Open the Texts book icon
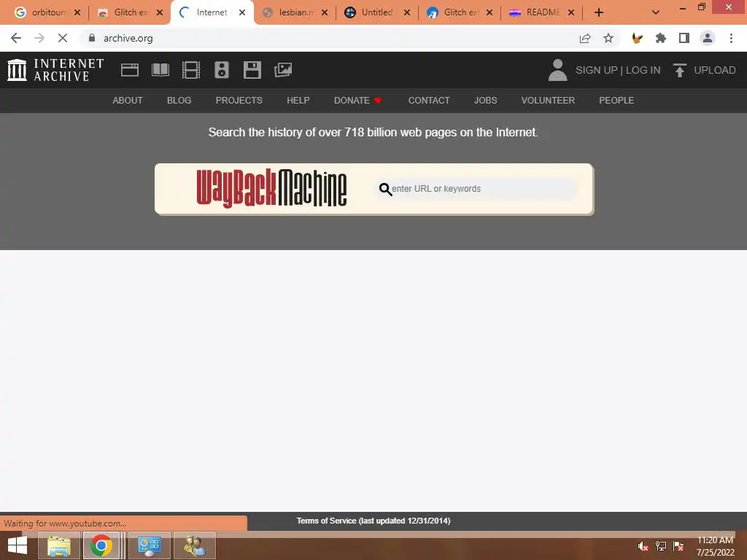Screen dimensions: 747x560 pyautogui.click(x=160, y=70)
